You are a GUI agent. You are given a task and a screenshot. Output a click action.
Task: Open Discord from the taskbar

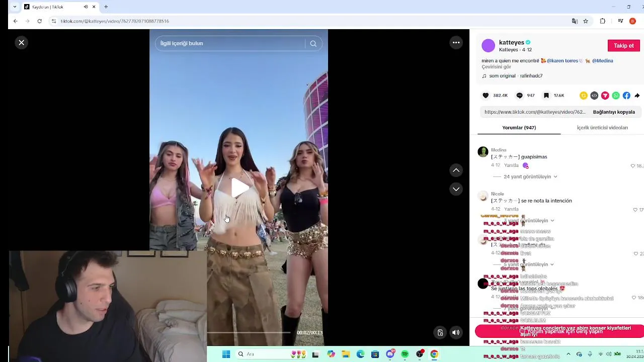tap(390, 354)
